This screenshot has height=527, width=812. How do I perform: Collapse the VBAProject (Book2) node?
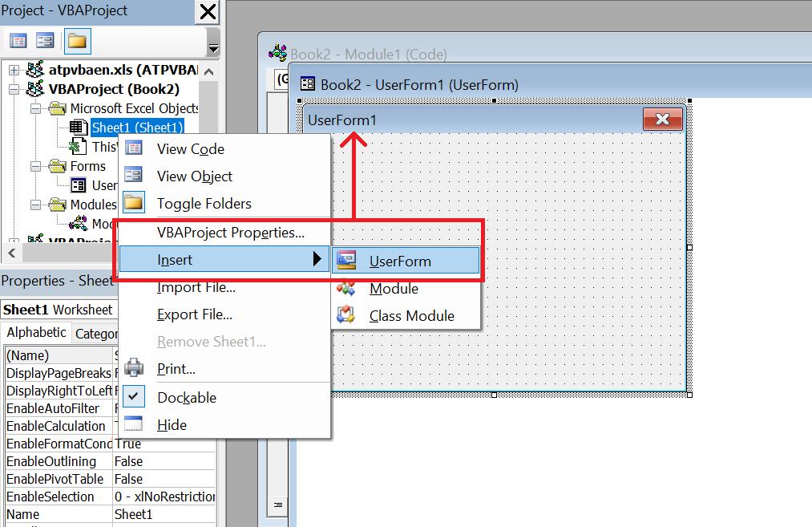pyautogui.click(x=12, y=89)
